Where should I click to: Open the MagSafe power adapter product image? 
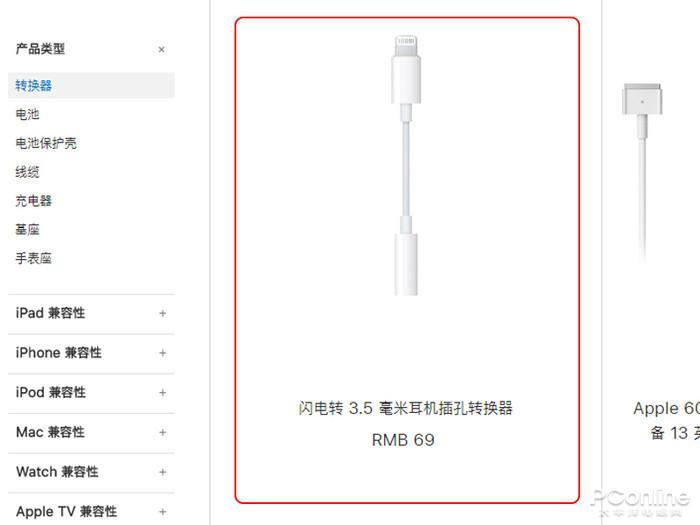click(x=642, y=172)
